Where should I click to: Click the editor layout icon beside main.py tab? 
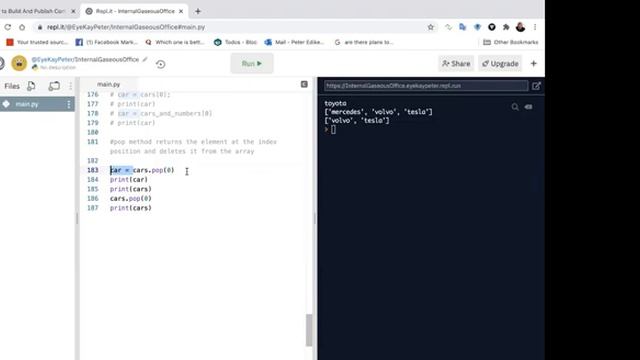304,84
